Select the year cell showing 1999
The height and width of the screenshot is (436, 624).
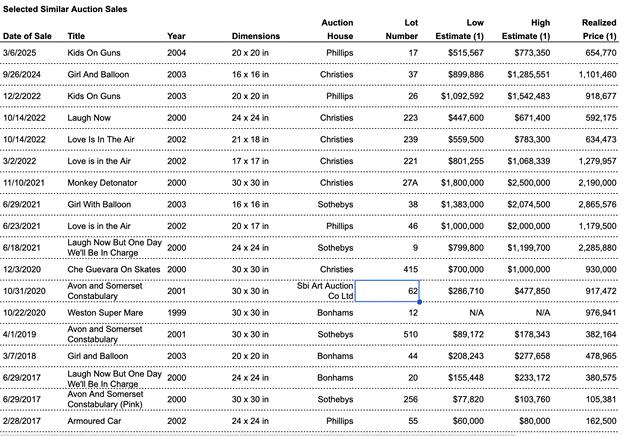[x=176, y=312]
